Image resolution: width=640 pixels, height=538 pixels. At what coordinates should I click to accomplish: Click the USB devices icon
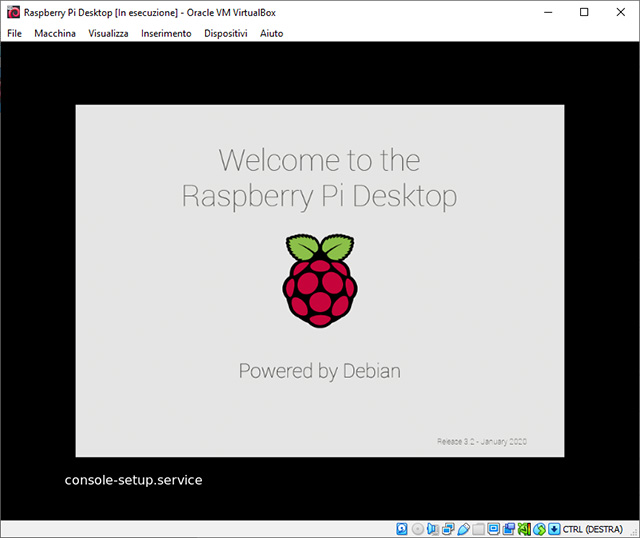tap(463, 528)
